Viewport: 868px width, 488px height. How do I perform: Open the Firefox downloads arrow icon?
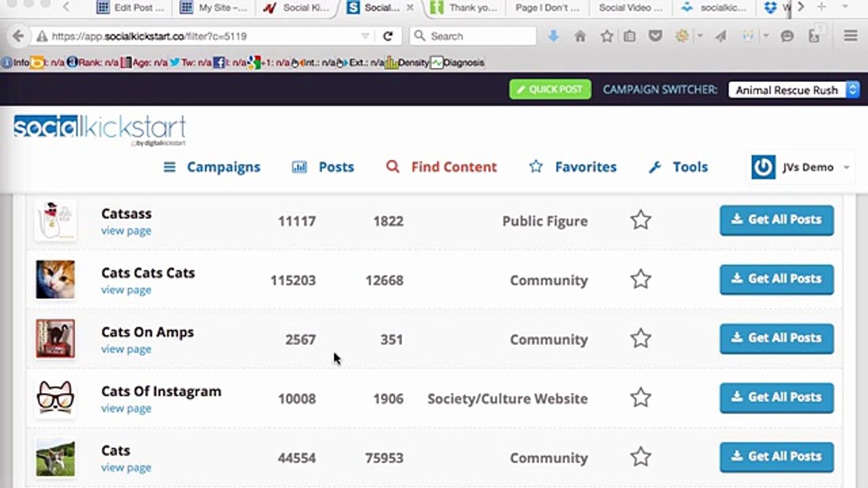pos(553,36)
